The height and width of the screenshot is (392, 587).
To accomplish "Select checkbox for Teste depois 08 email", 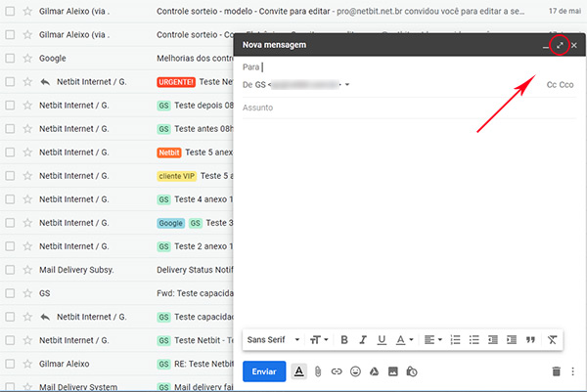I will tap(10, 106).
